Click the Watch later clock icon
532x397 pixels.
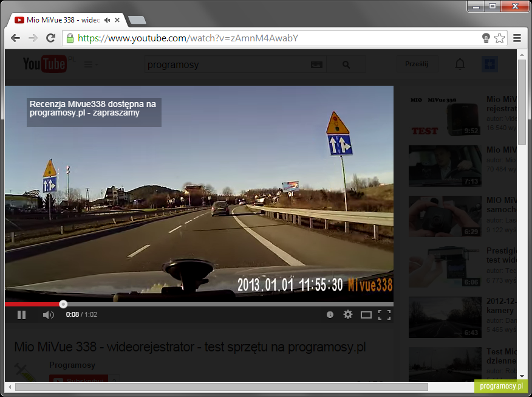(x=330, y=315)
